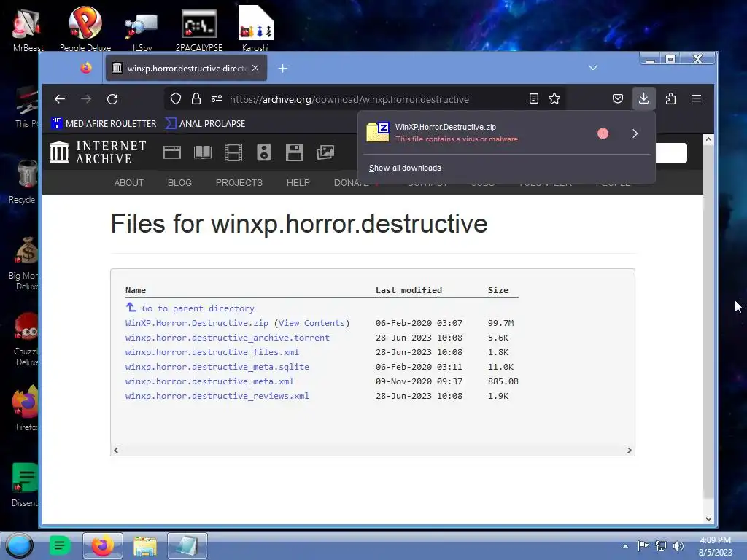
Task: Open the Extensions puzzle icon
Action: pos(670,98)
